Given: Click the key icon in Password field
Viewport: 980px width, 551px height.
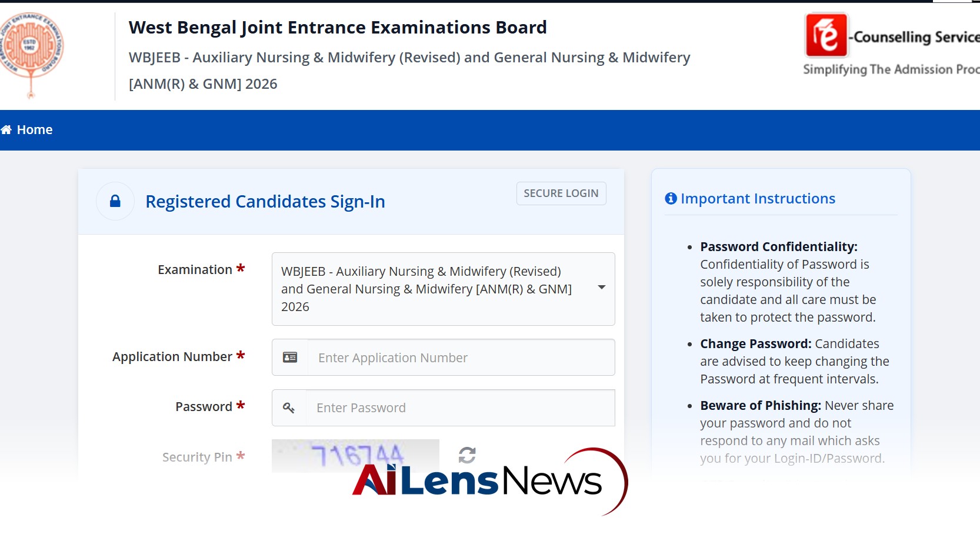Looking at the screenshot, I should point(289,408).
